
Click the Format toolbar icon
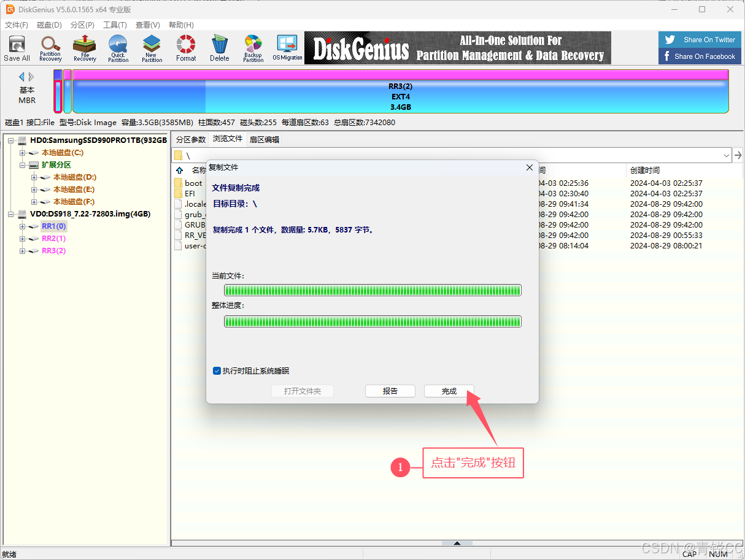pyautogui.click(x=186, y=48)
